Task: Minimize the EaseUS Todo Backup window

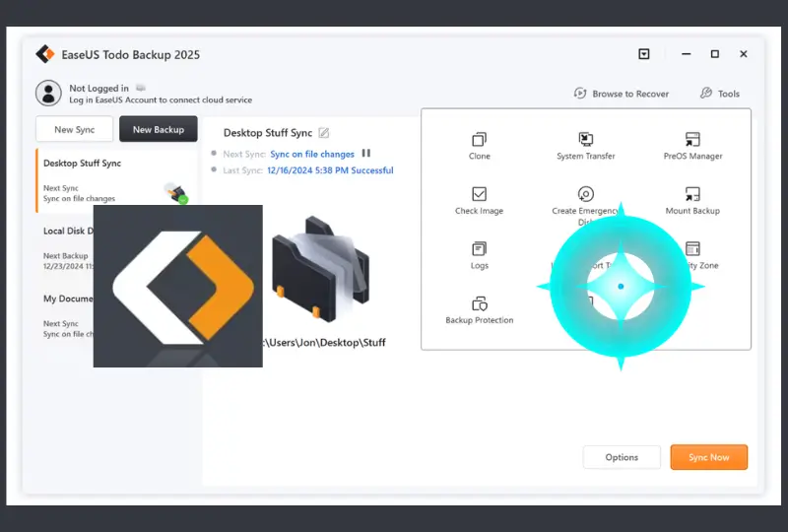Action: pyautogui.click(x=686, y=54)
